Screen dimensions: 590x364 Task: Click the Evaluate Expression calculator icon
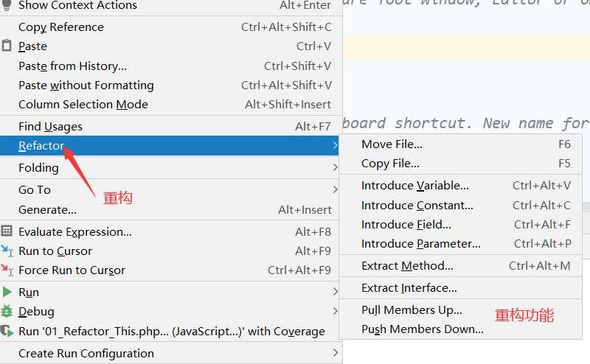[7, 231]
